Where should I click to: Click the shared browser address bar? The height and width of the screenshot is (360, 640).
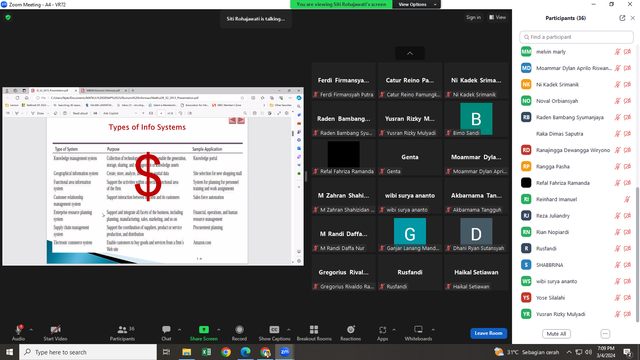(x=140, y=98)
